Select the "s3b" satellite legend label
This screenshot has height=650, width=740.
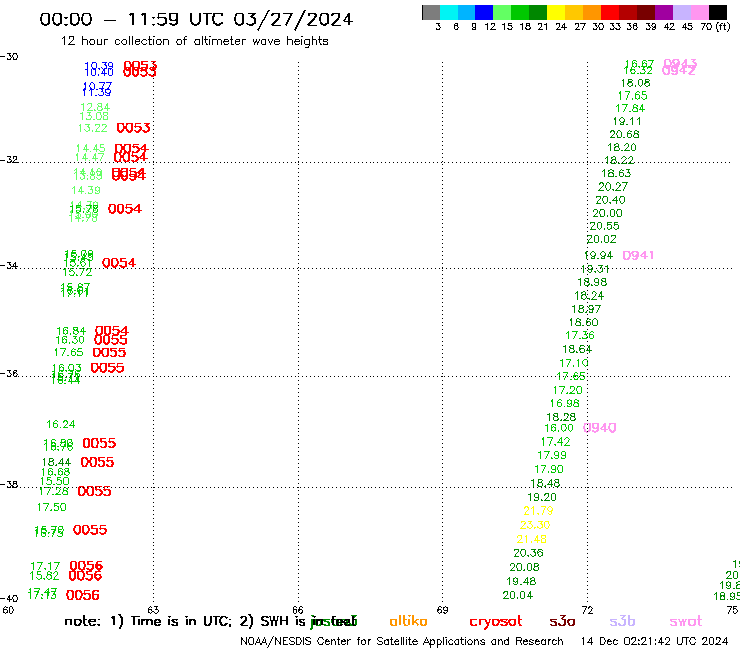622,621
